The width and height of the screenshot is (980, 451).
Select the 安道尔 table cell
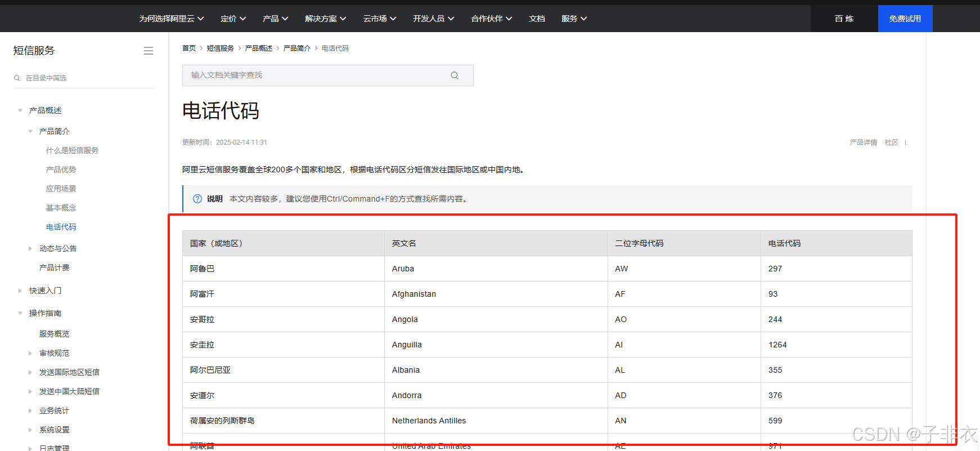[284, 395]
